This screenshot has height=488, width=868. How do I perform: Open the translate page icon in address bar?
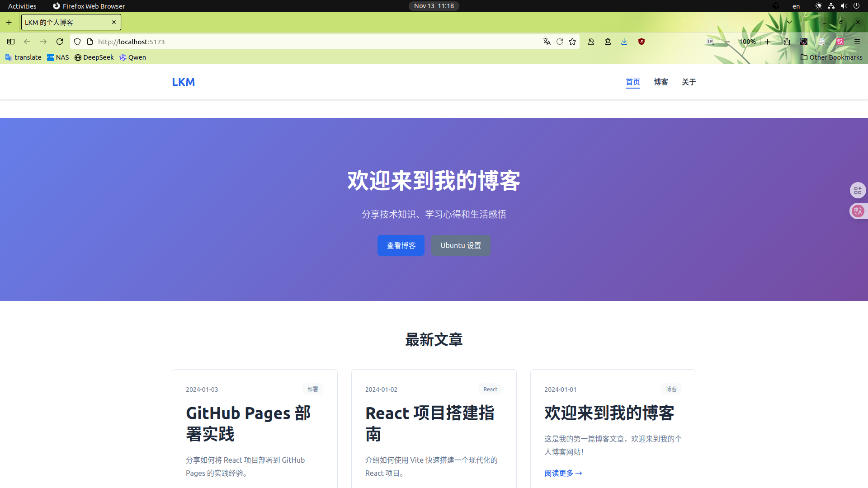pyautogui.click(x=547, y=42)
